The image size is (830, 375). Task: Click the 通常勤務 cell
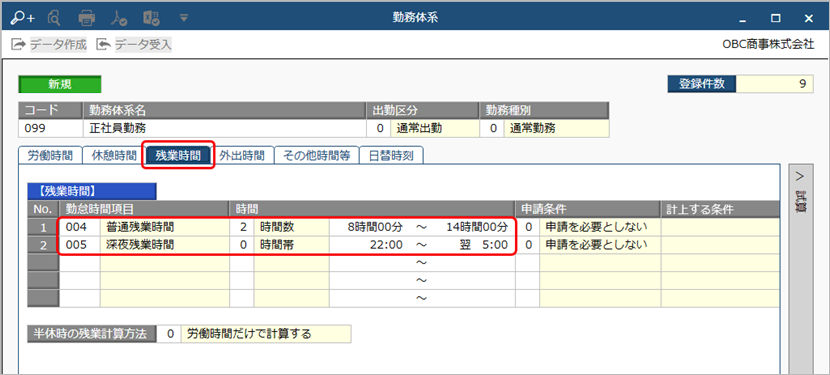click(556, 128)
